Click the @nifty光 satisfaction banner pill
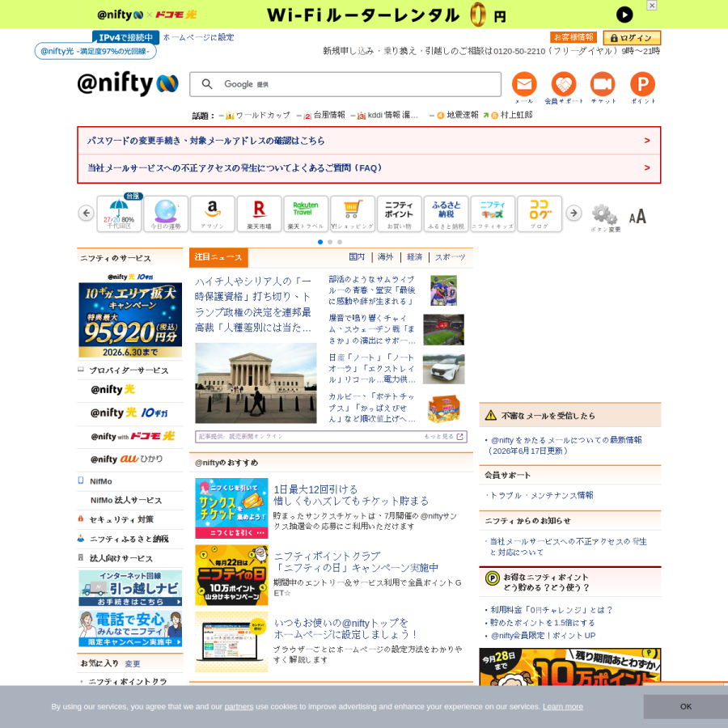Image resolution: width=728 pixels, height=728 pixels. (x=95, y=51)
